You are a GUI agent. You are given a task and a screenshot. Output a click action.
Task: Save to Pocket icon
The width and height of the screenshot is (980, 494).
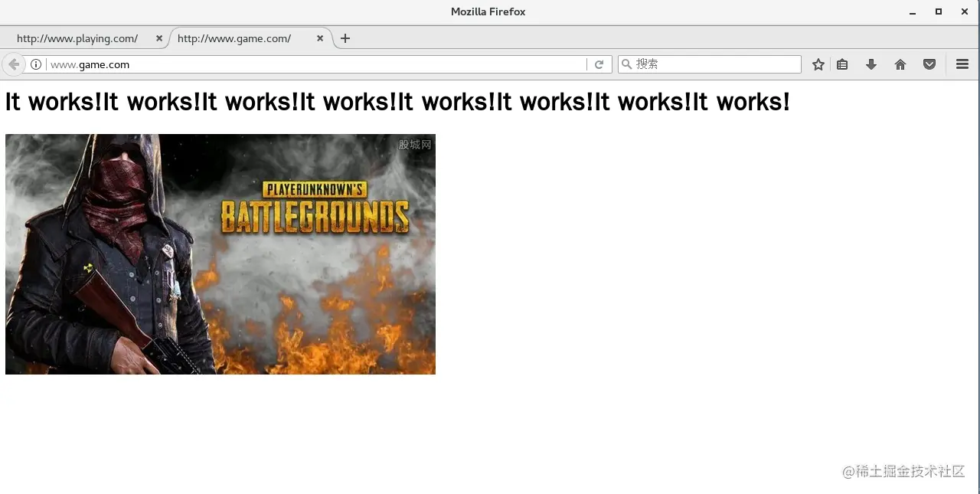(x=929, y=64)
